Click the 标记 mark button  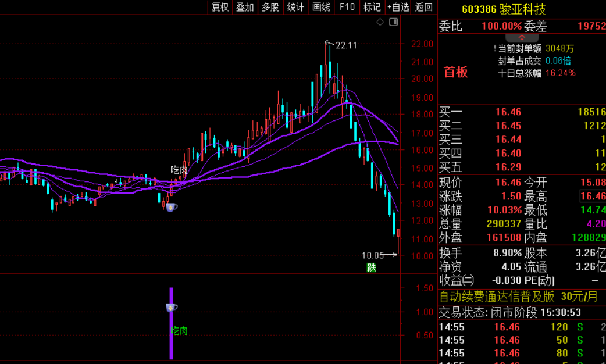tap(372, 8)
